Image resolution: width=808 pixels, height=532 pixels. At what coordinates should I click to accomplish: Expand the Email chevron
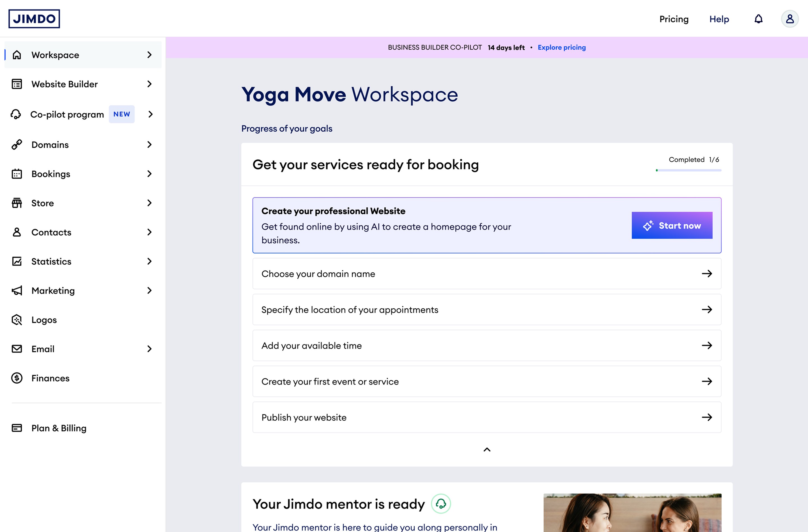[149, 349]
